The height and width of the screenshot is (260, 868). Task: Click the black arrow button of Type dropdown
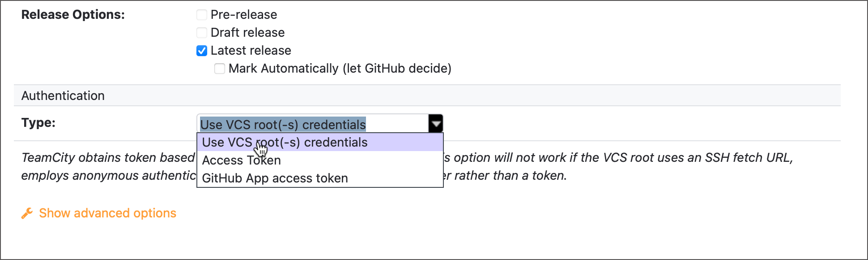click(435, 124)
